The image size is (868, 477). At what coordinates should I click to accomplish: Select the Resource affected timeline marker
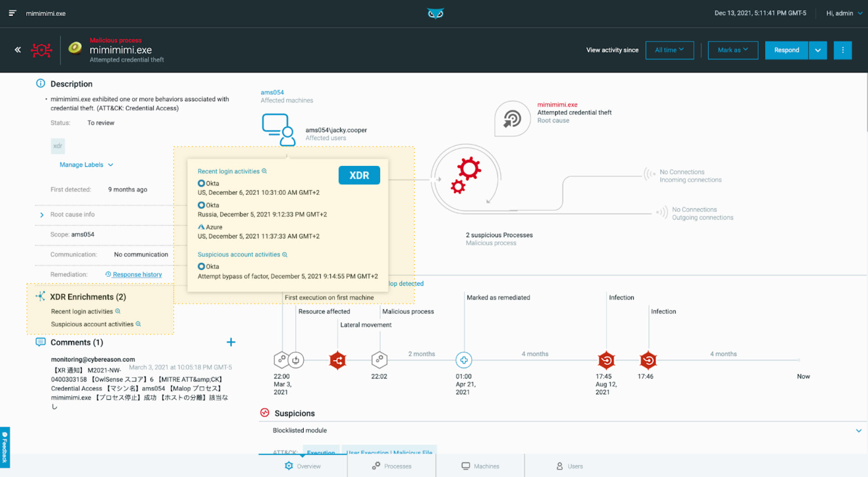[x=296, y=360]
